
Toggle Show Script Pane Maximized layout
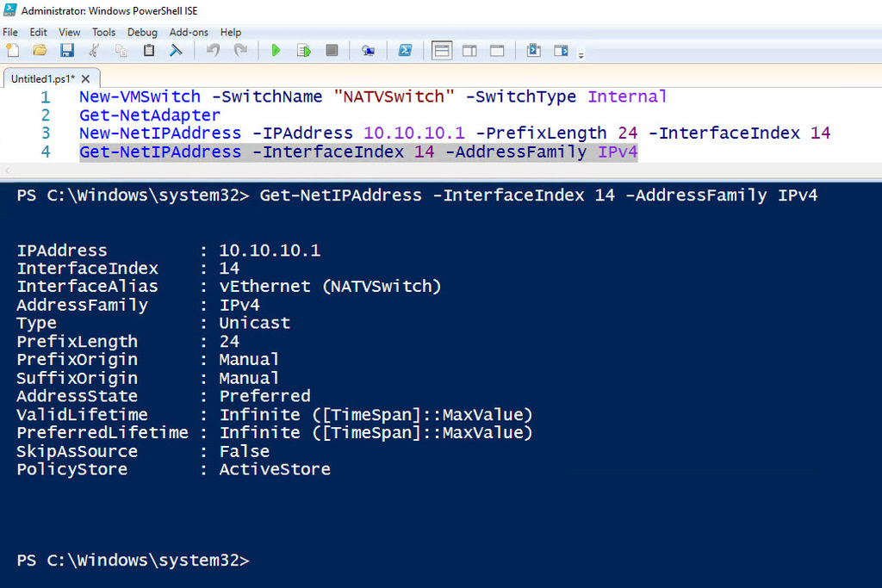coord(497,50)
